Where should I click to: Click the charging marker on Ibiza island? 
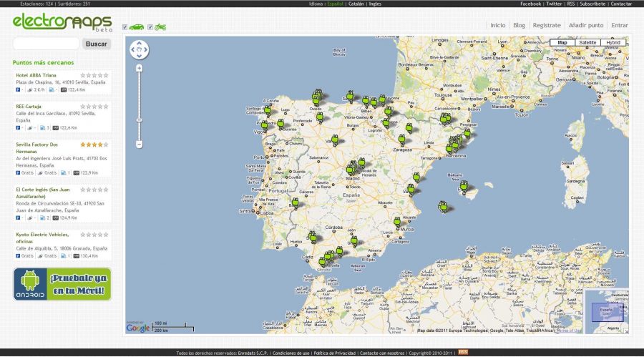pyautogui.click(x=442, y=207)
